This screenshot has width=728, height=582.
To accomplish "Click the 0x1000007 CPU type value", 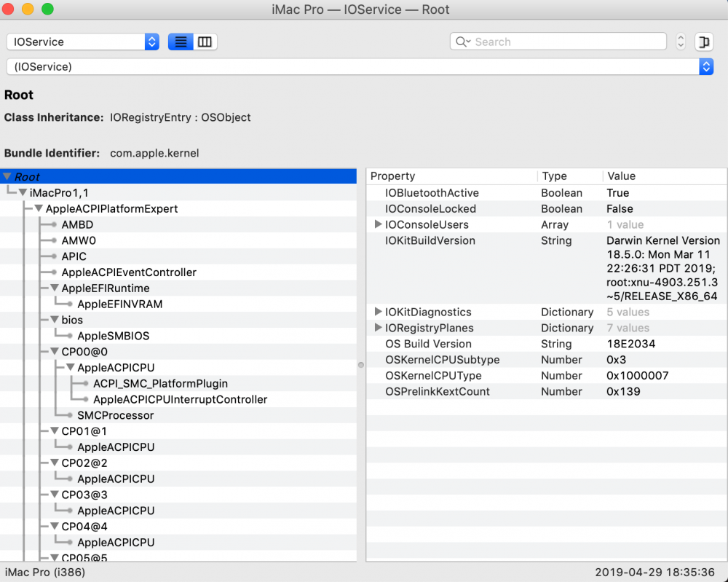I will point(637,375).
